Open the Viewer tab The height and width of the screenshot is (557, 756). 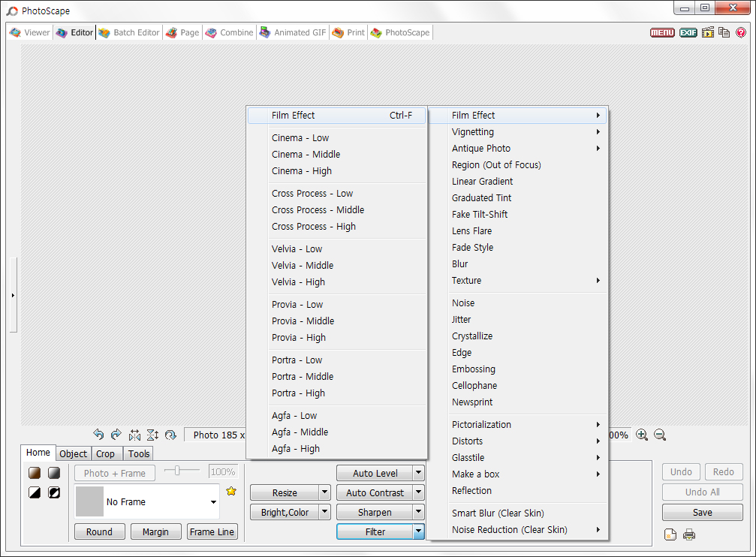tap(29, 32)
